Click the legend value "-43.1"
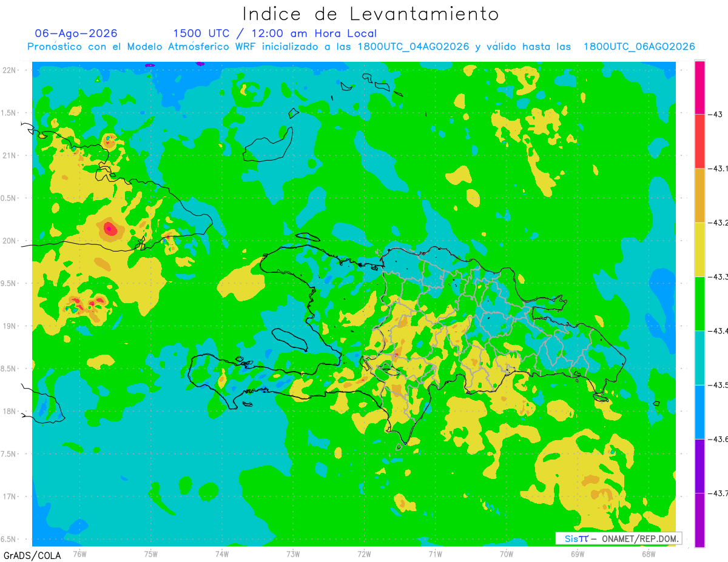The height and width of the screenshot is (562, 728). (x=718, y=169)
